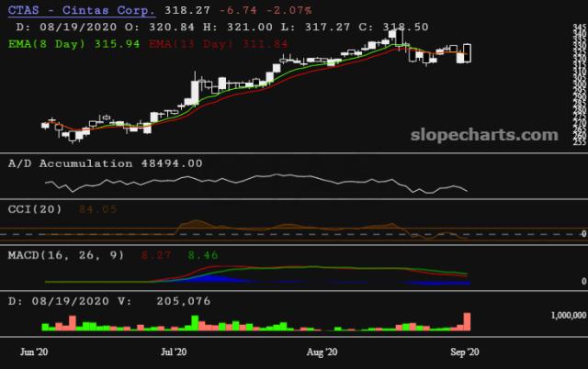The width and height of the screenshot is (588, 369).
Task: Click the price change -6.74
Action: coord(238,10)
